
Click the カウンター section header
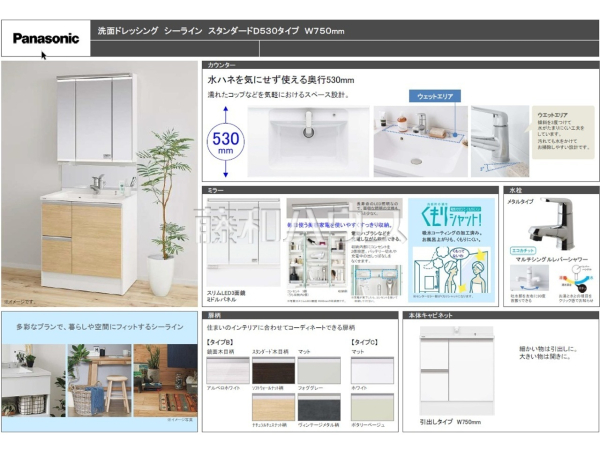pos(400,65)
